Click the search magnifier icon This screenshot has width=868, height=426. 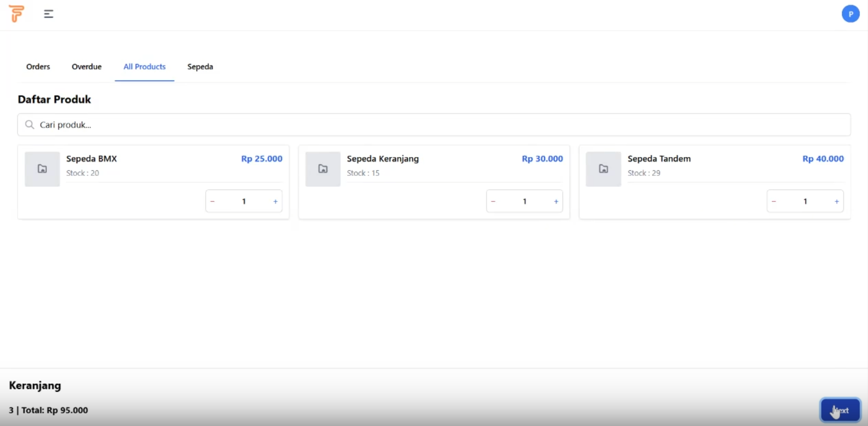(x=30, y=124)
